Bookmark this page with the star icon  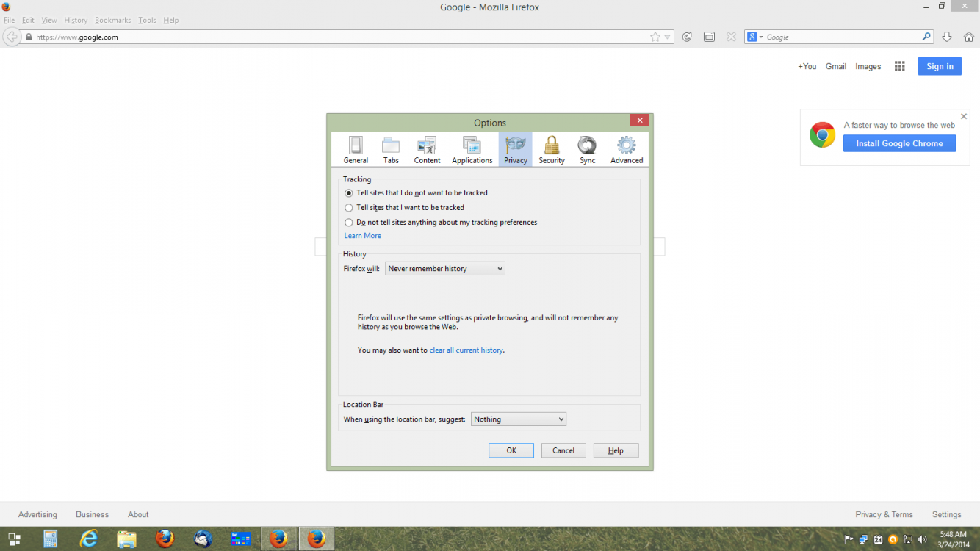655,37
